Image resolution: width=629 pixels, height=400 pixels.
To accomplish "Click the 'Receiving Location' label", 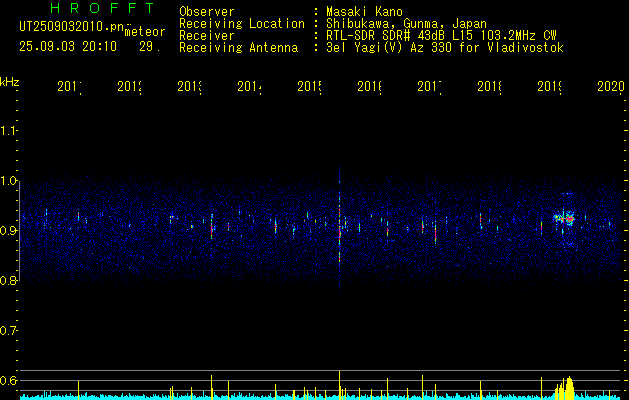I will pos(242,24).
